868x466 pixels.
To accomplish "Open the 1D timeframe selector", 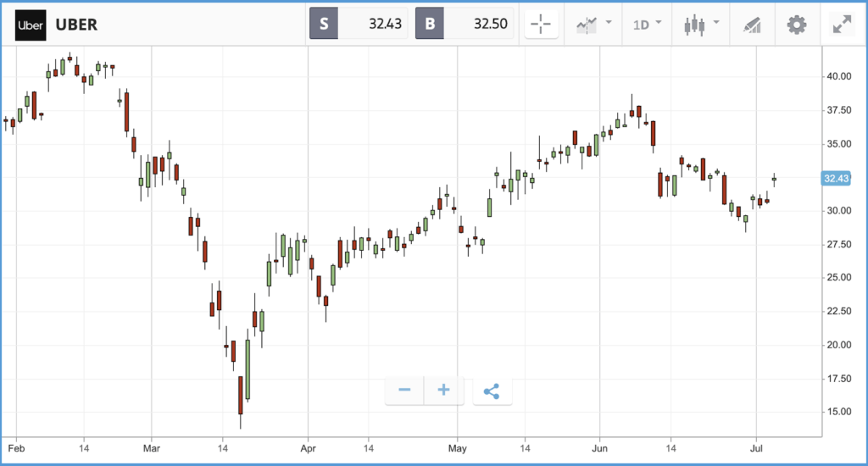I will click(x=647, y=25).
